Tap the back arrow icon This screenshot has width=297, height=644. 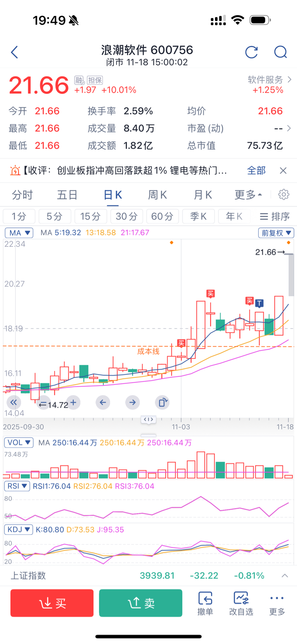15,52
